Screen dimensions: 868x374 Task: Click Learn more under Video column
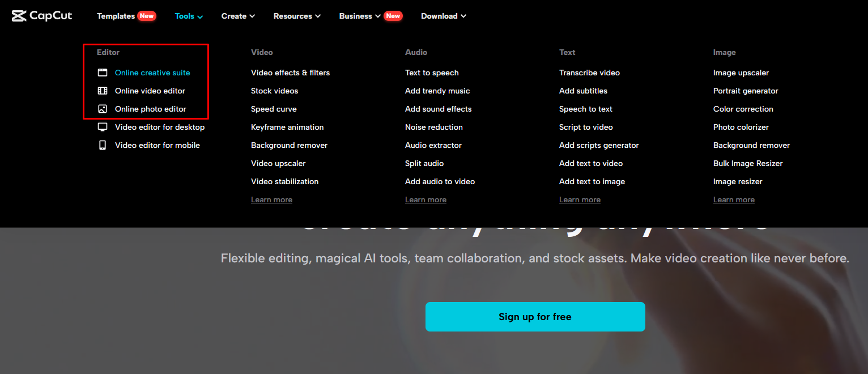pos(271,199)
